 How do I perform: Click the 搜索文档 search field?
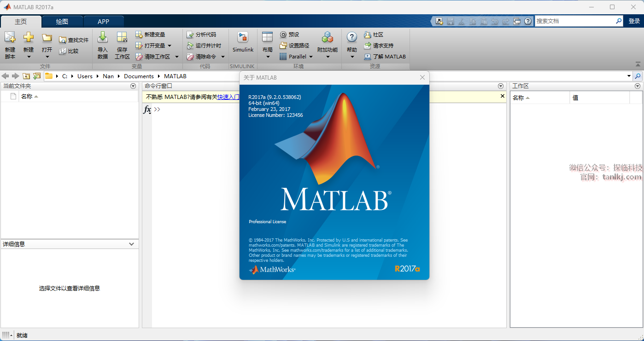574,21
